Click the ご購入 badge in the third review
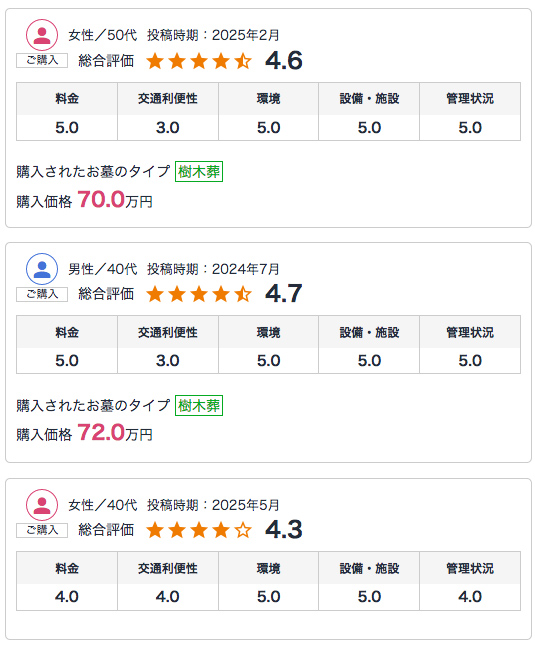Screen dimensions: 535x649 click(x=42, y=530)
